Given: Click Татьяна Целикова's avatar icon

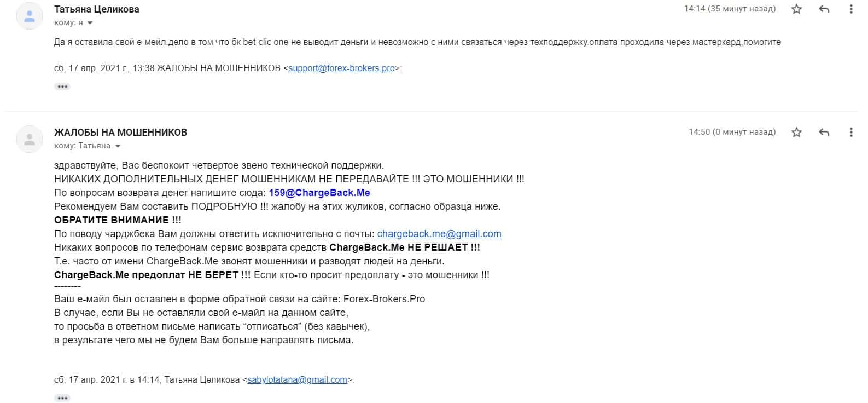Looking at the screenshot, I should point(30,16).
